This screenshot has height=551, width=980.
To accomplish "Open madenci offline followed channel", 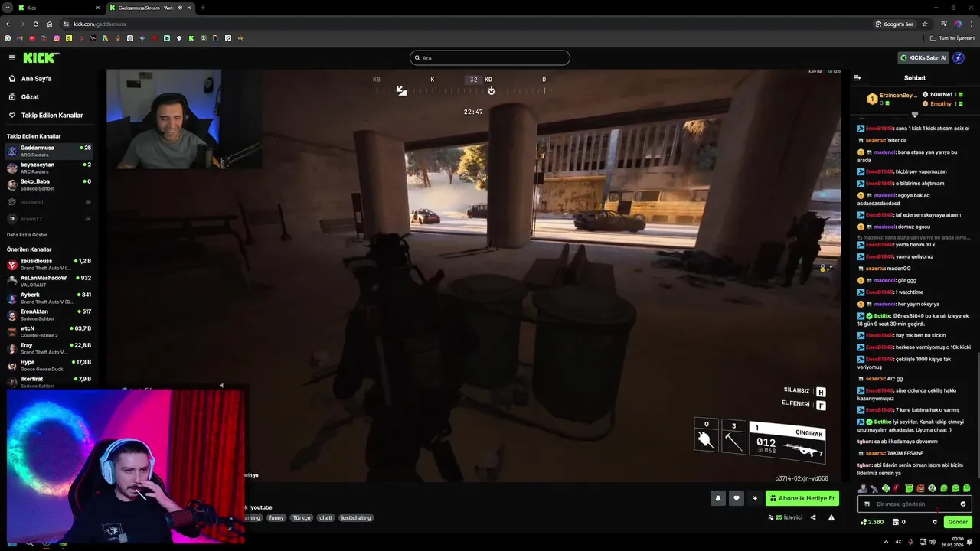I will (49, 202).
